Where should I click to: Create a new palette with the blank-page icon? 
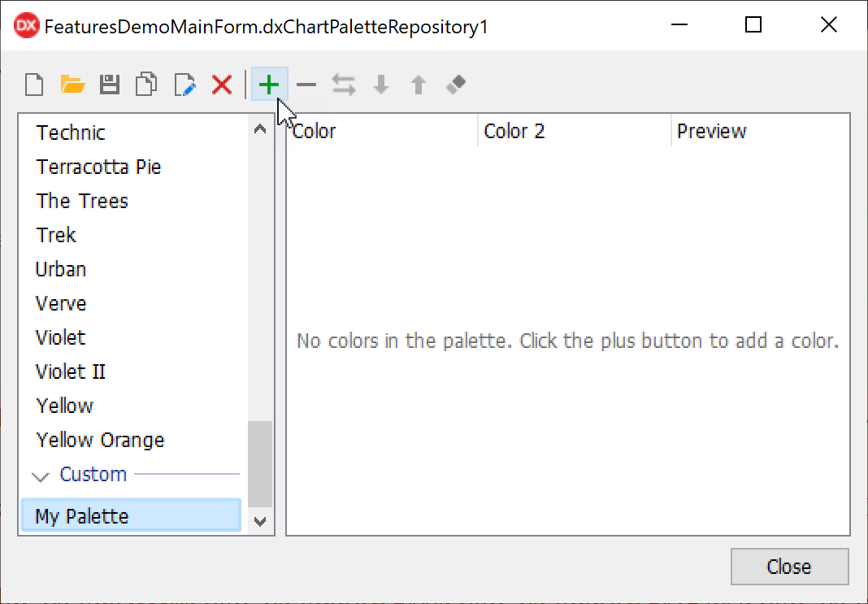click(33, 85)
